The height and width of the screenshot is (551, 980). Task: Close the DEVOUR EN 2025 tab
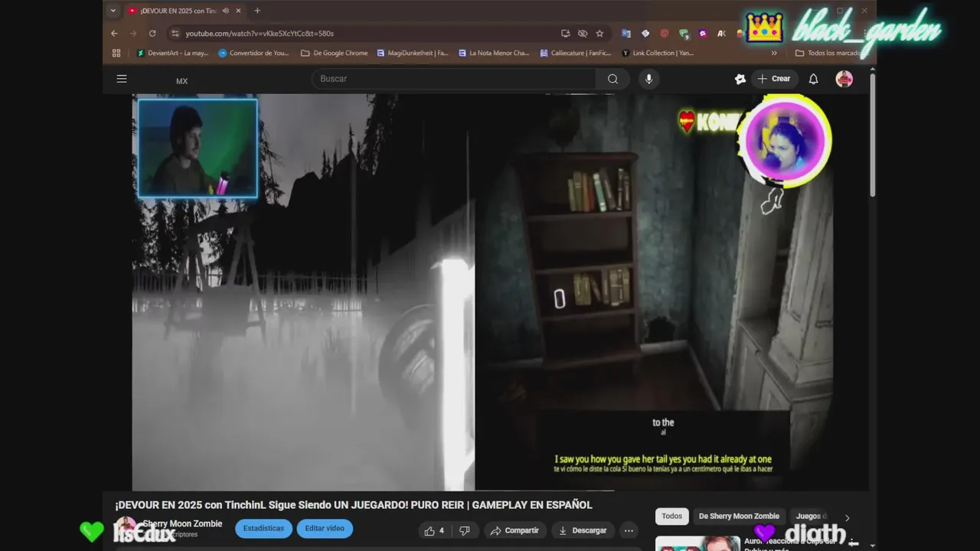pos(238,11)
